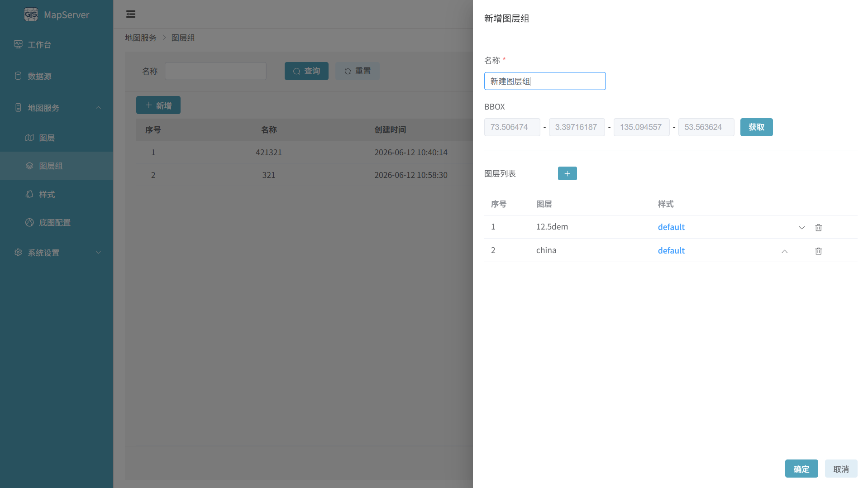Click the 图层 map icon in sidebar
The width and height of the screenshot is (868, 488).
[x=29, y=138]
